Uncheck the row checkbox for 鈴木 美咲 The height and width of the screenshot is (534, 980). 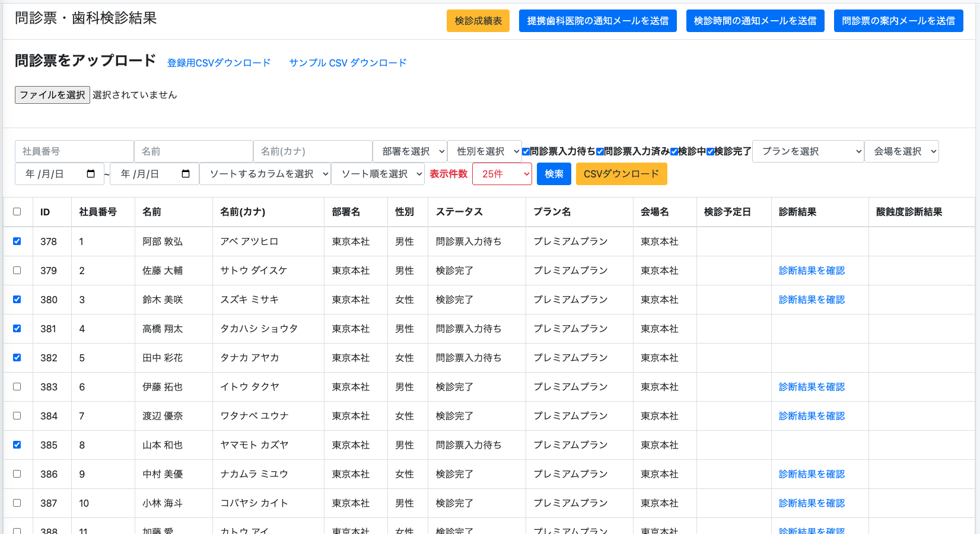pos(17,300)
